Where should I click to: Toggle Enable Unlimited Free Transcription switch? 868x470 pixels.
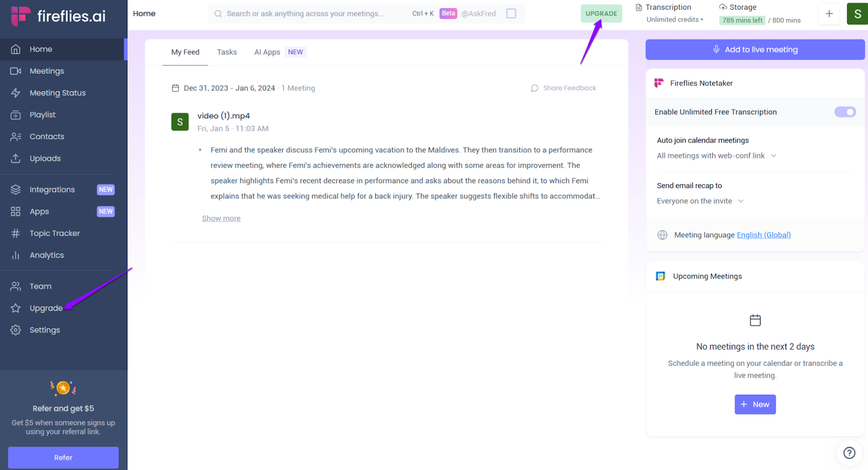tap(845, 112)
